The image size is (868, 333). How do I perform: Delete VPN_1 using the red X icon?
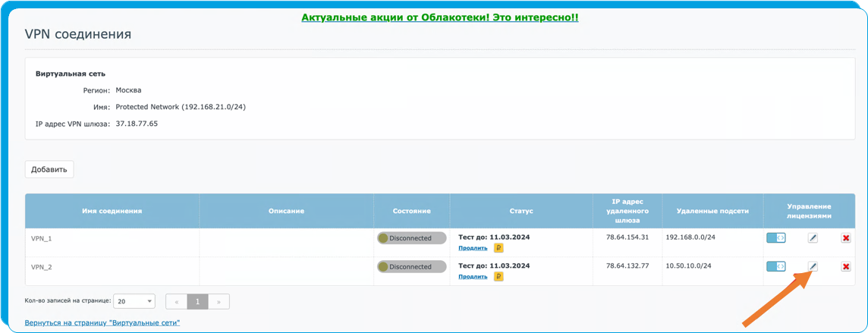click(846, 238)
